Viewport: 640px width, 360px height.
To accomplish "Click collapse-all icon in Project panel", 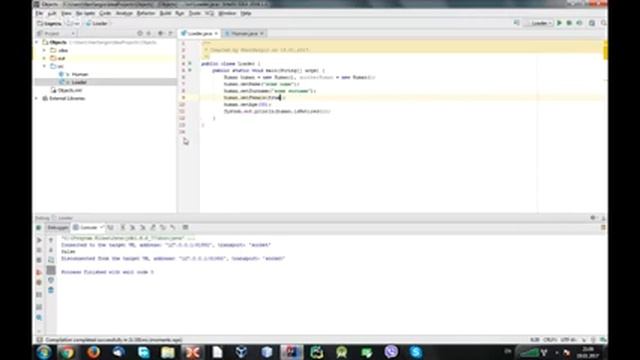I will tap(149, 33).
